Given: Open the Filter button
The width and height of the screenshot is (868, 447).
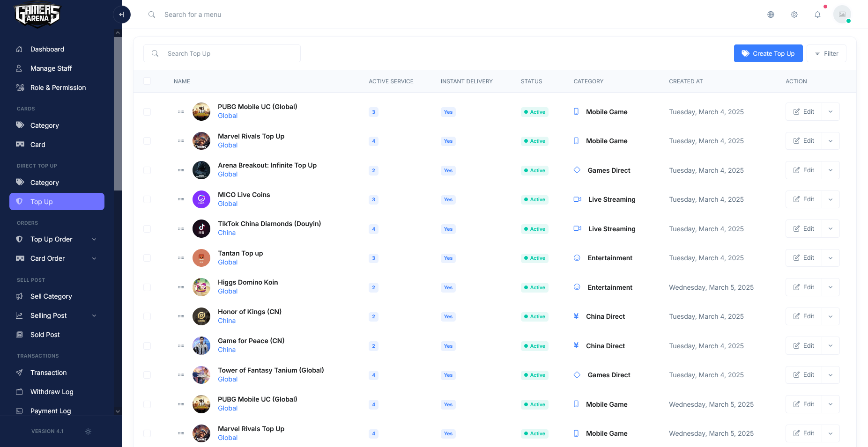Looking at the screenshot, I should pos(826,53).
